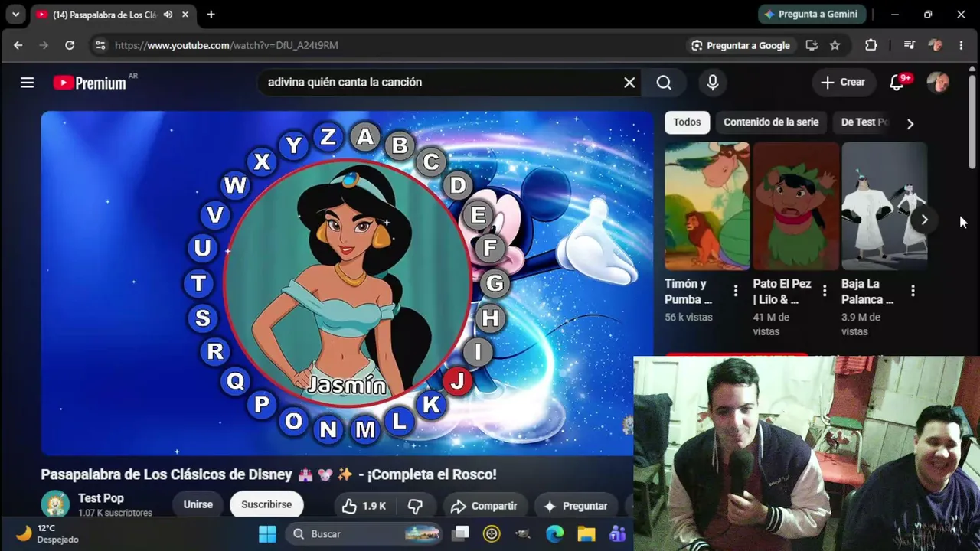The height and width of the screenshot is (551, 980).
Task: Open the notifications bell with 9+ badge
Action: pos(897,82)
